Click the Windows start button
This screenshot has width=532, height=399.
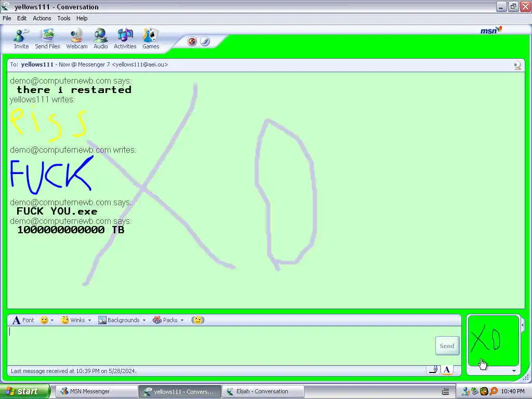24,392
